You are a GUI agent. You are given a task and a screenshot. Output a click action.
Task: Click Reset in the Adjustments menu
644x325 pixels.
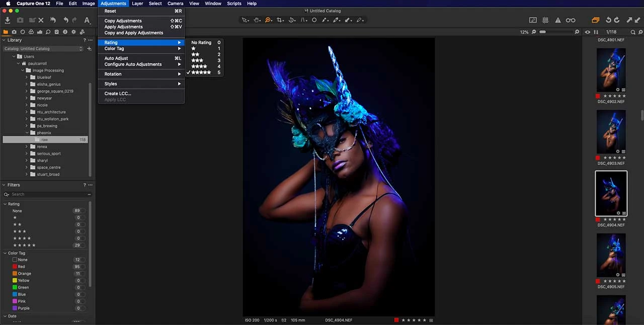pos(141,11)
